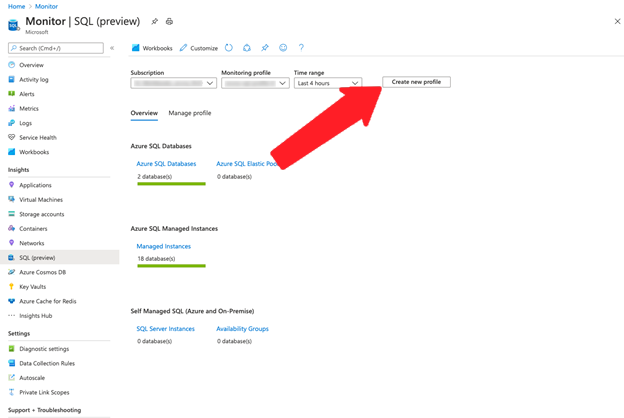The image size is (624, 418).
Task: Click the Monitor breadcrumb link
Action: 46,6
